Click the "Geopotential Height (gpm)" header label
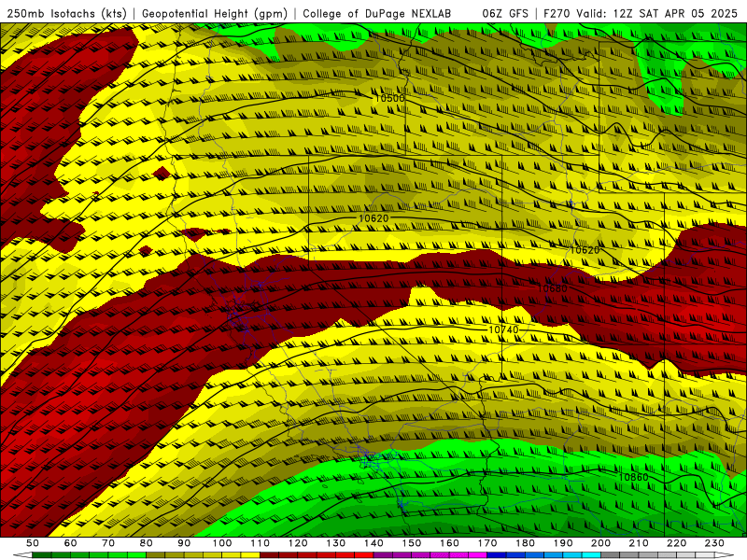Viewport: 747px width, 560px height. 215,13
